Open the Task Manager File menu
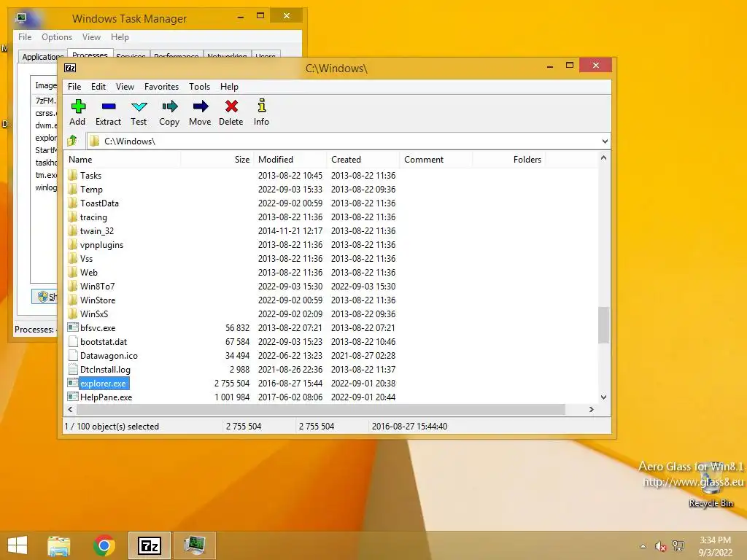Image resolution: width=747 pixels, height=560 pixels. (x=25, y=37)
